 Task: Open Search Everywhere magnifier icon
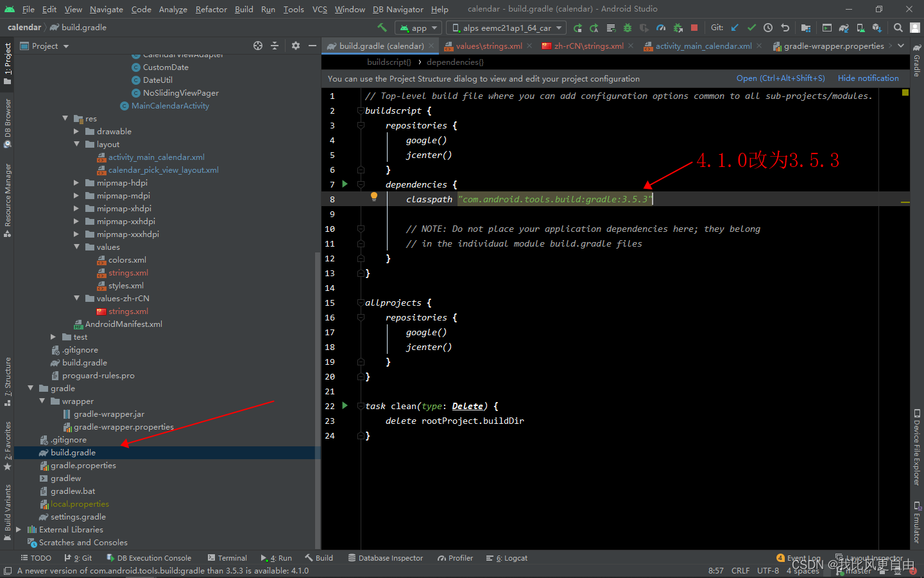click(x=898, y=28)
